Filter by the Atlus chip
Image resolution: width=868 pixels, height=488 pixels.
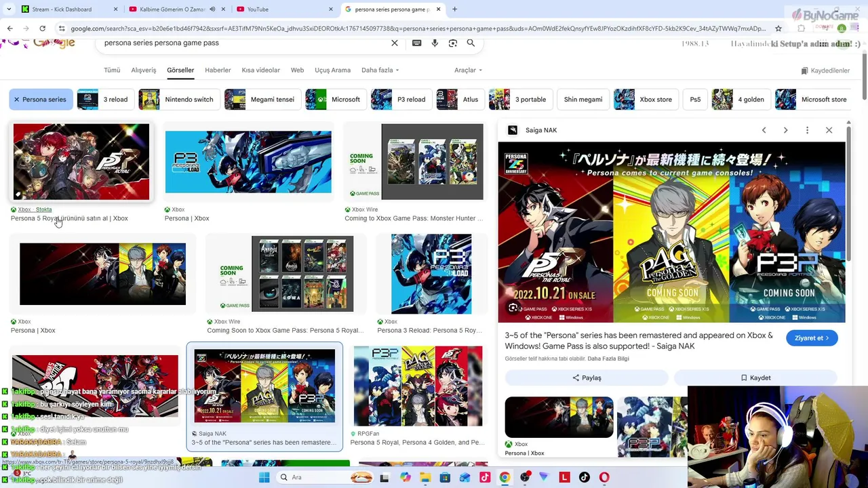[460, 100]
